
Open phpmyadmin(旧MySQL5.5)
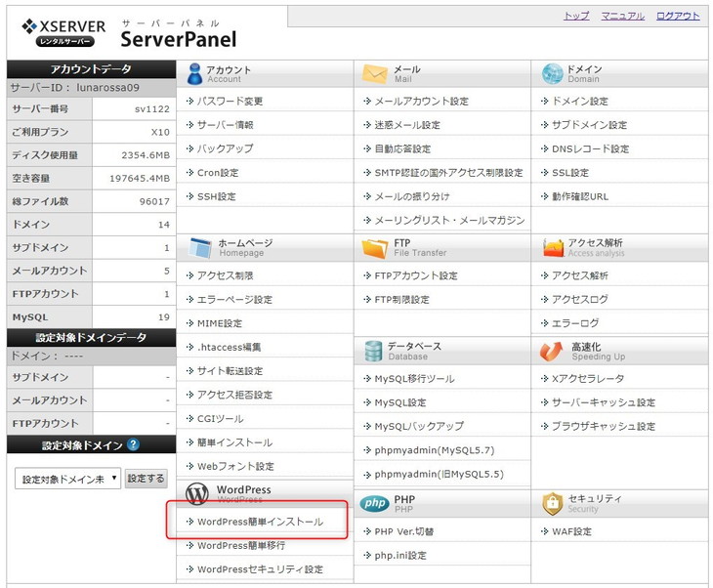[439, 475]
